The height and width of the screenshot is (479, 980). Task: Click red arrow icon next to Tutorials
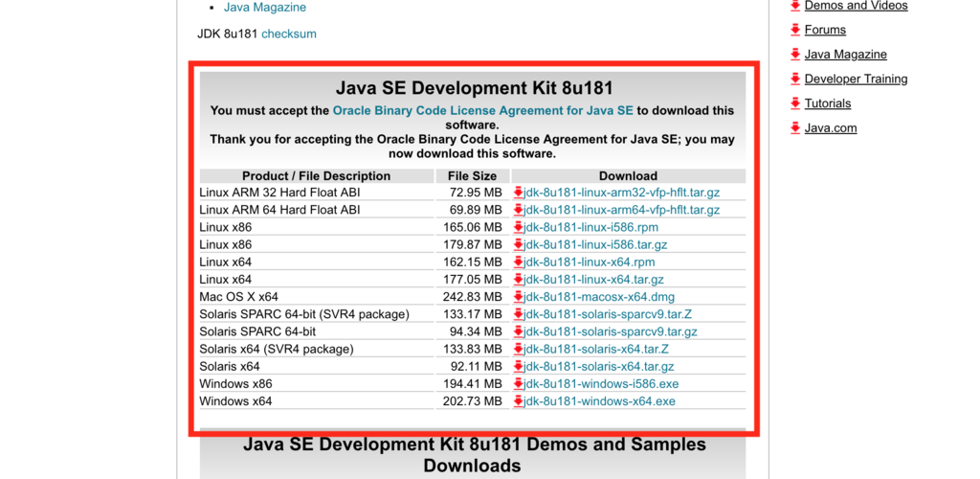tap(795, 103)
